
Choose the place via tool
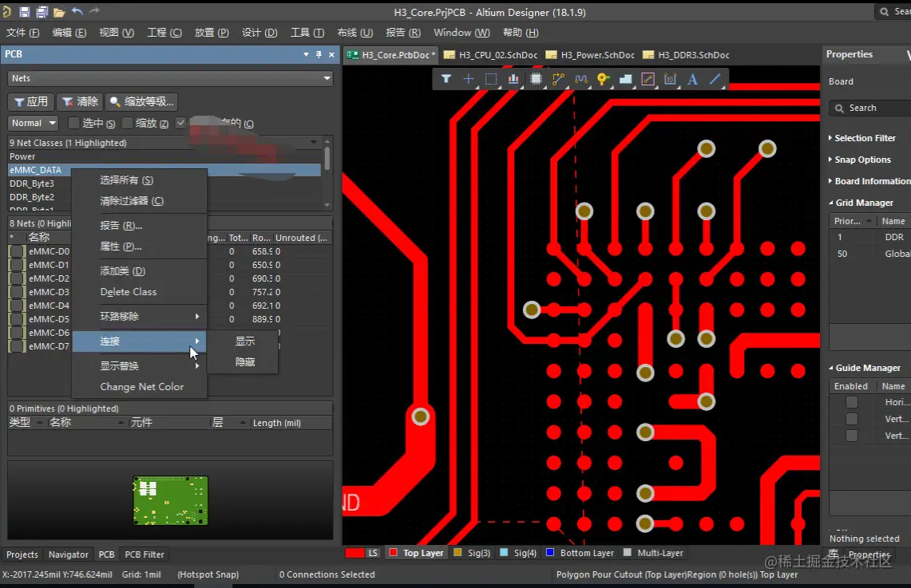pyautogui.click(x=603, y=79)
